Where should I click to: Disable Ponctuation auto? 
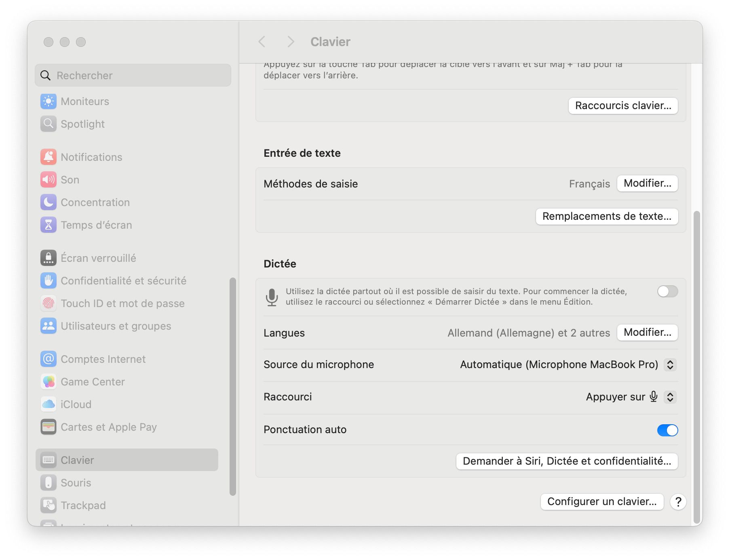667,430
